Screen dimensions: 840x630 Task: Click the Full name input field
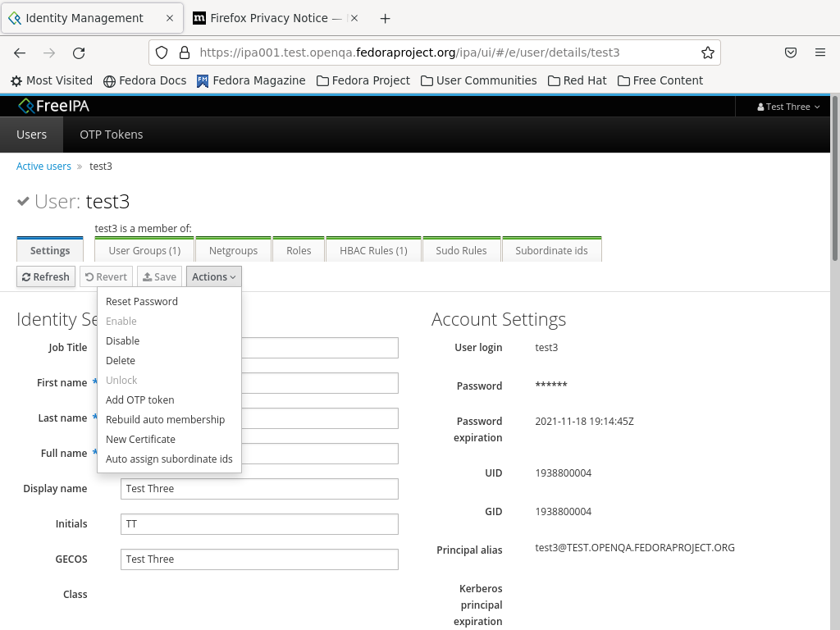(x=320, y=454)
